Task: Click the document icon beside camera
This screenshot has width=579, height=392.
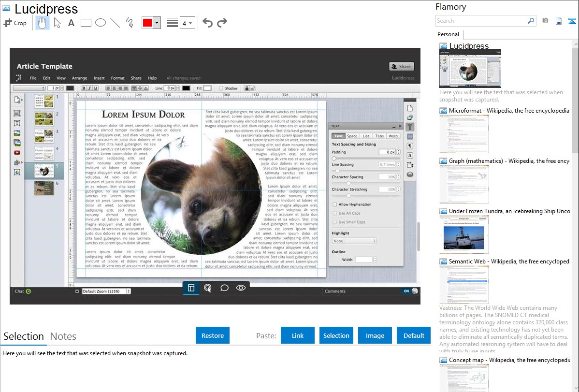Action: (559, 21)
